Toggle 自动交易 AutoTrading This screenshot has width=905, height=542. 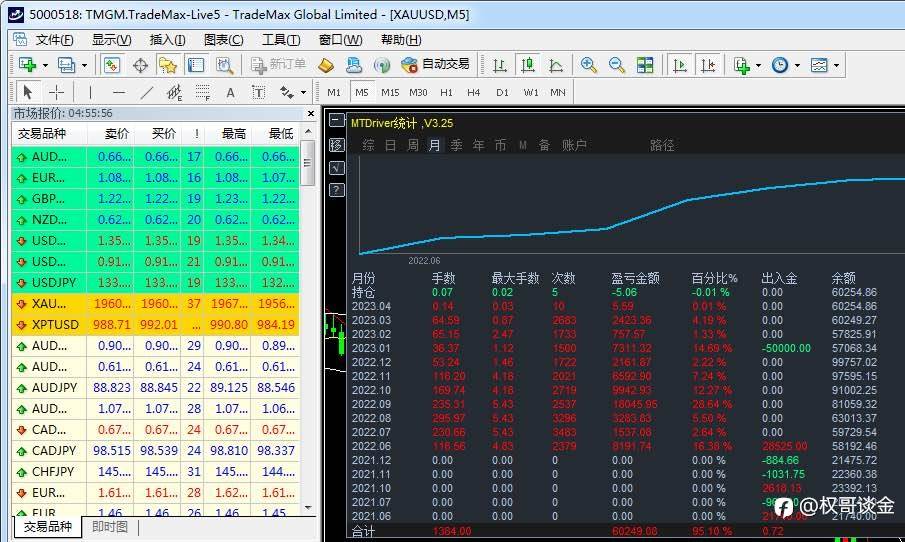click(x=435, y=65)
